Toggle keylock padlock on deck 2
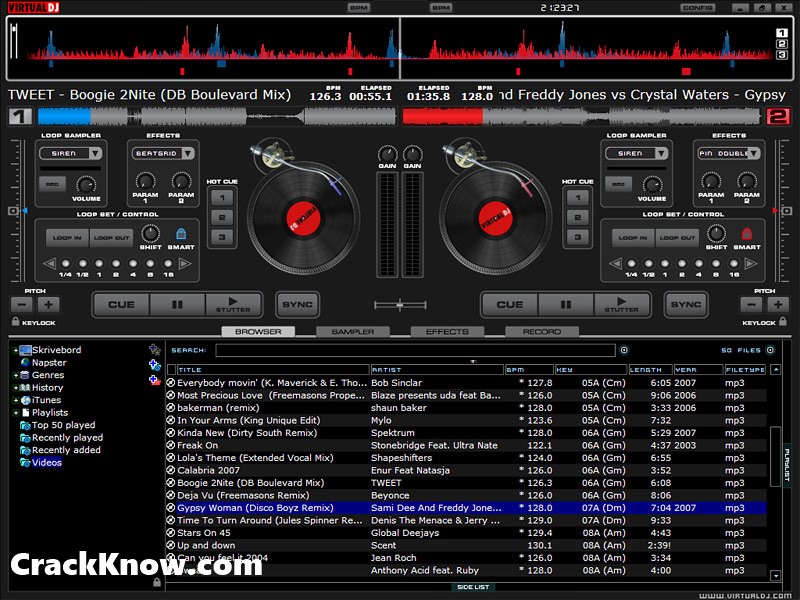The image size is (800, 600). pyautogui.click(x=783, y=321)
